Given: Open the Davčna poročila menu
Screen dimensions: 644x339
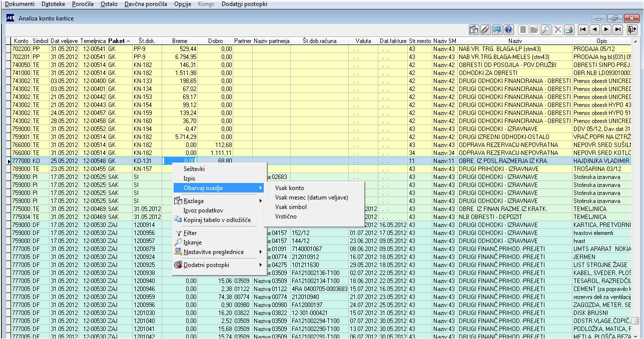Looking at the screenshot, I should [146, 4].
